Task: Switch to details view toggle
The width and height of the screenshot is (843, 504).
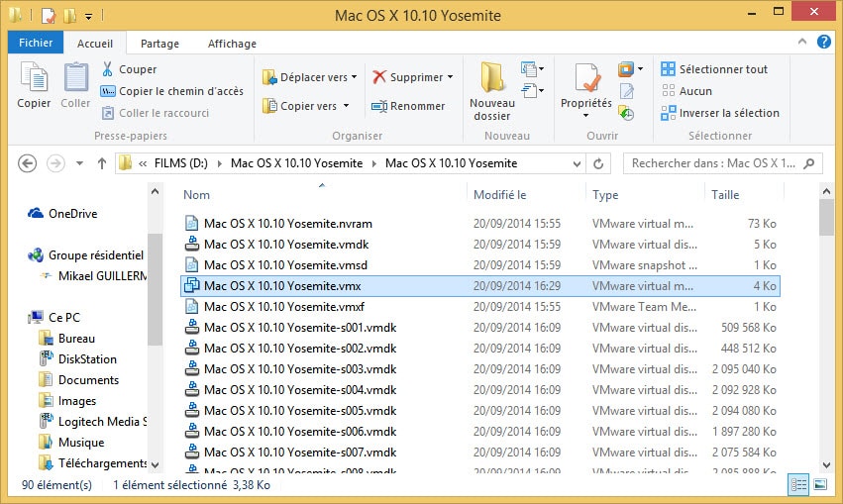Action: (798, 484)
